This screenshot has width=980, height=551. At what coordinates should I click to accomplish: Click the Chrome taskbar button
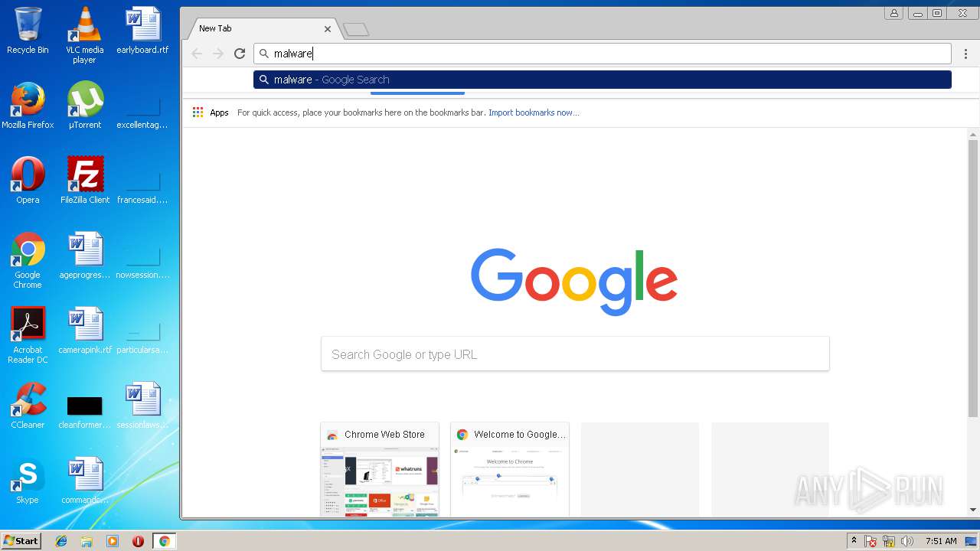(164, 541)
